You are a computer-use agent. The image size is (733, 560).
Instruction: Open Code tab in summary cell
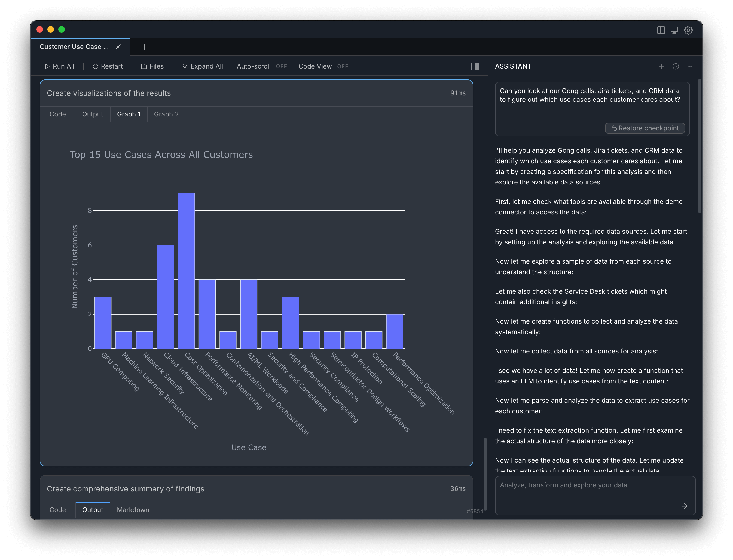58,510
